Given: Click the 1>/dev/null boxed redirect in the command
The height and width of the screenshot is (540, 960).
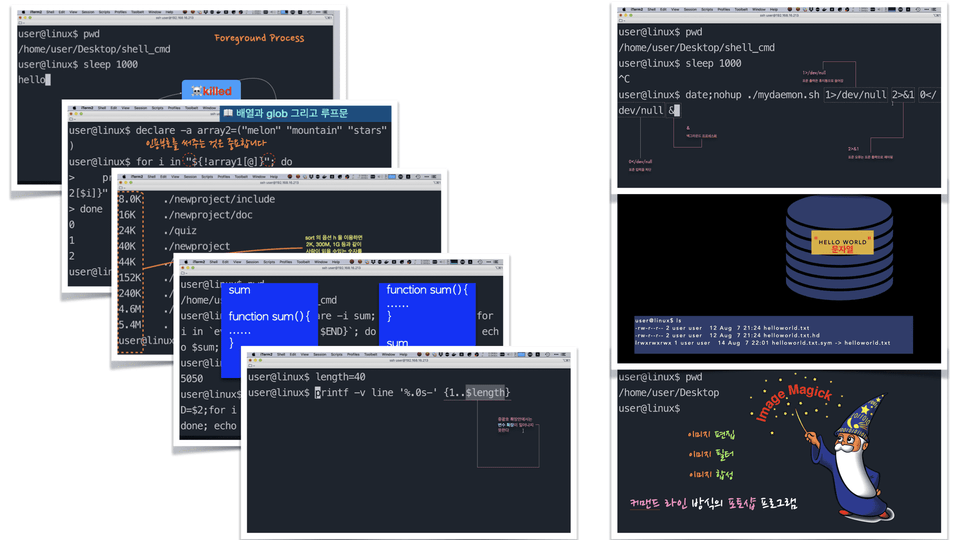Looking at the screenshot, I should [x=856, y=95].
